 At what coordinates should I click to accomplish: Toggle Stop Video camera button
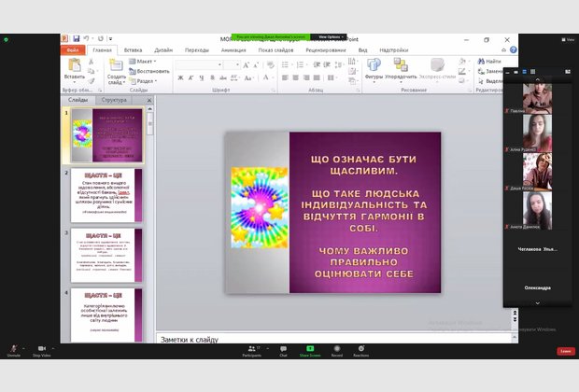click(41, 349)
